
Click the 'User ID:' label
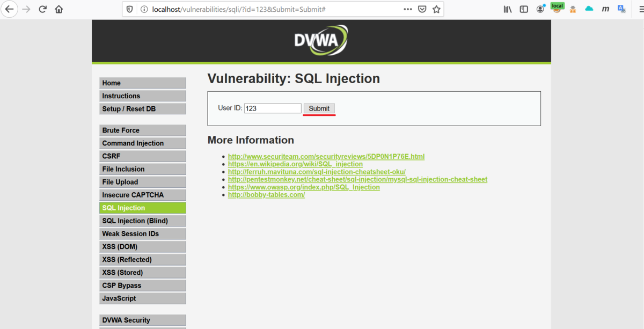pyautogui.click(x=230, y=108)
